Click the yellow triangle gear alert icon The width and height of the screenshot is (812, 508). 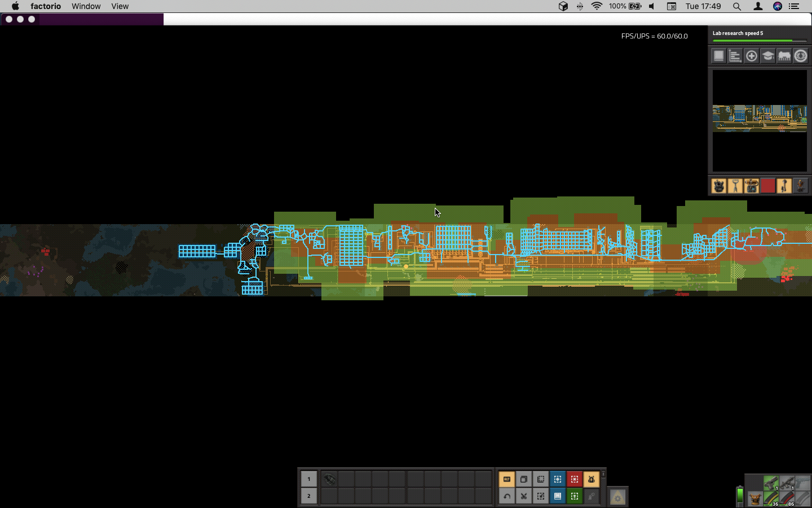617,497
